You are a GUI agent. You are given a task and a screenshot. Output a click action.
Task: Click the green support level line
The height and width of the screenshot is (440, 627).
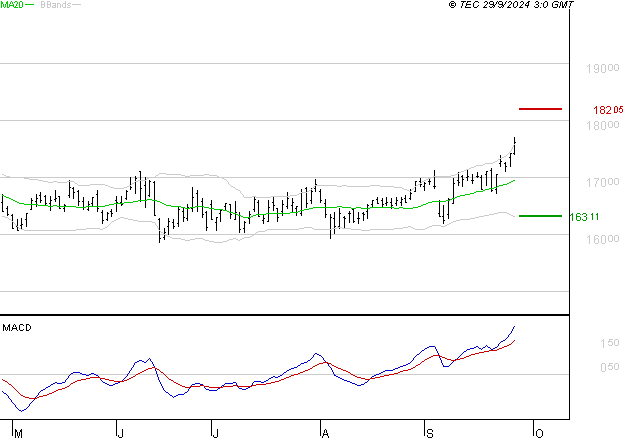(540, 216)
